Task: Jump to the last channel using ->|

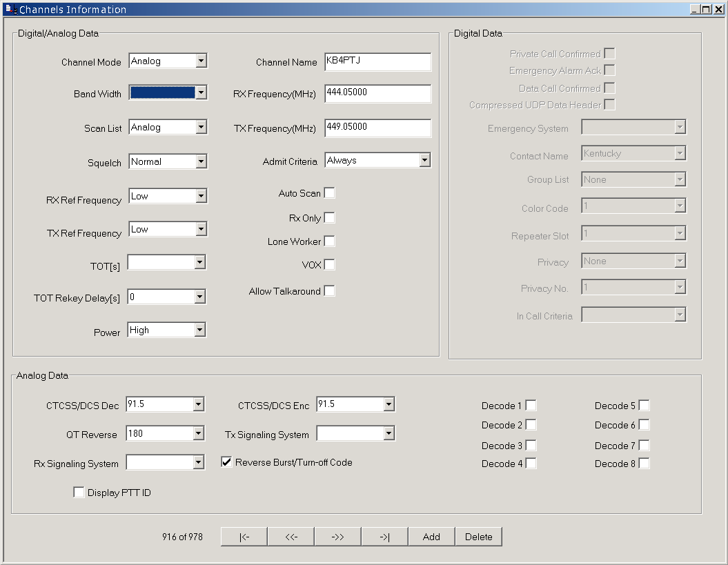Action: coord(384,536)
